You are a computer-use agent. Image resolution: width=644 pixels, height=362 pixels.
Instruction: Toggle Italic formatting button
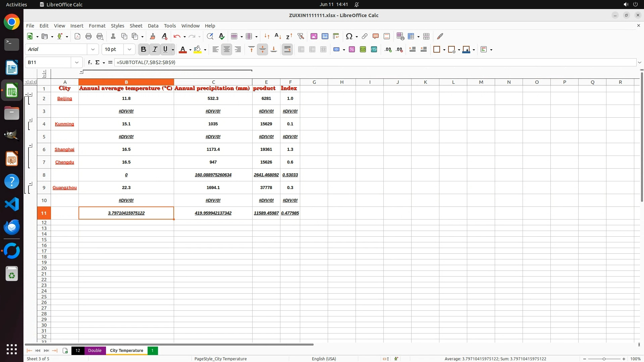[x=155, y=50]
